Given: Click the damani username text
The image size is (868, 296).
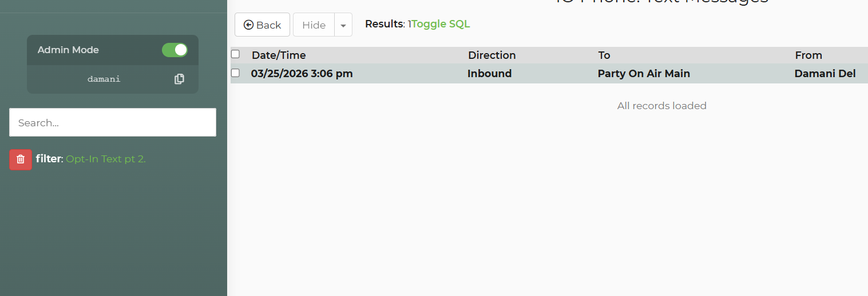Looking at the screenshot, I should tap(104, 79).
